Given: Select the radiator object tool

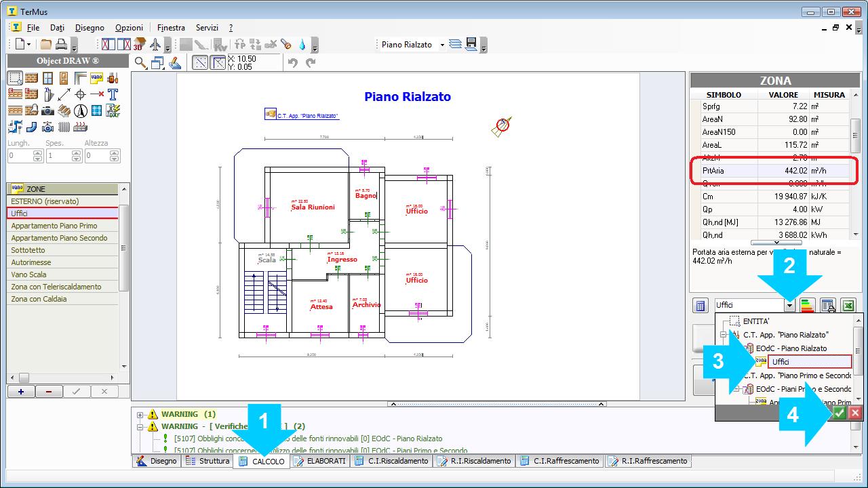Looking at the screenshot, I should pyautogui.click(x=64, y=127).
